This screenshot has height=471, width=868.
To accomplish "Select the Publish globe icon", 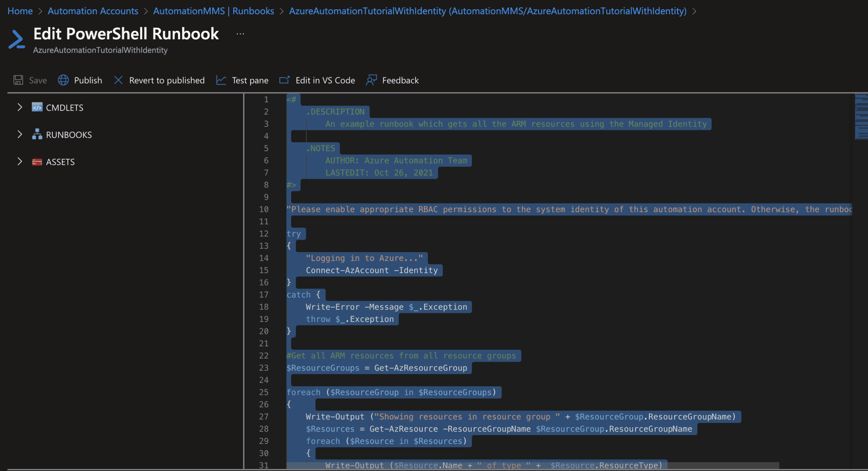I will (63, 80).
